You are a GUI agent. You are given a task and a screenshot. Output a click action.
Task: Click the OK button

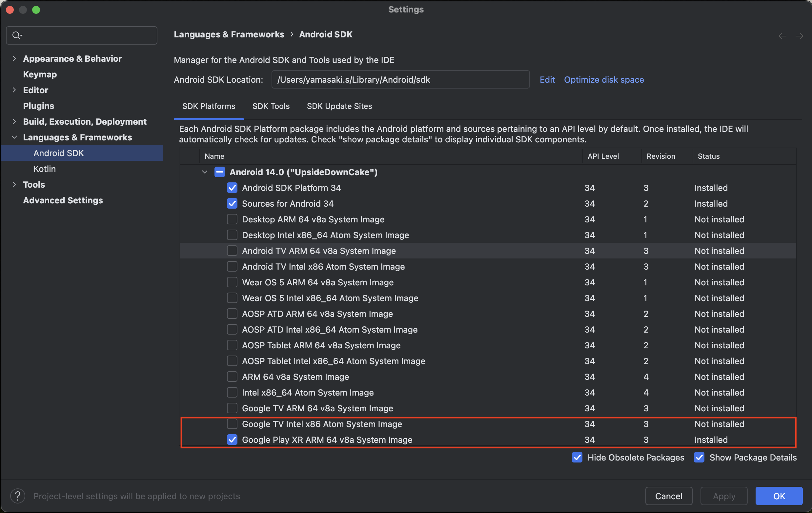[x=779, y=496]
